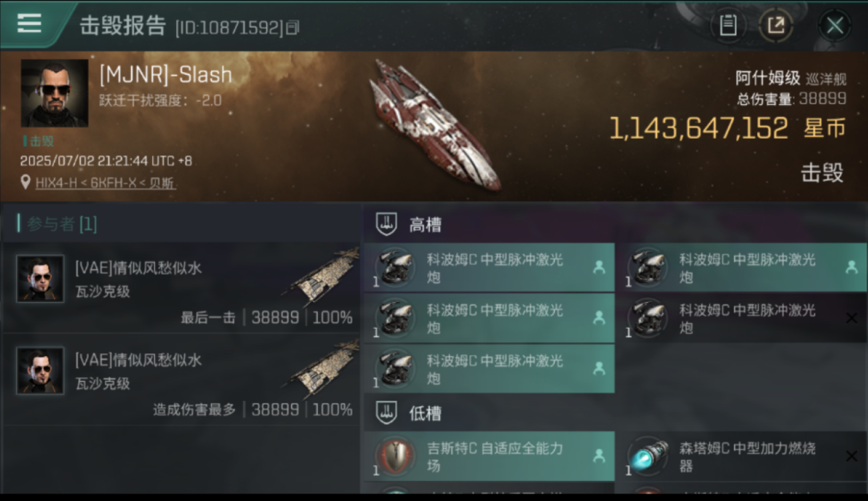Select the top-damage participant entry 造成伤害最多
This screenshot has height=501, width=868.
pyautogui.click(x=182, y=379)
